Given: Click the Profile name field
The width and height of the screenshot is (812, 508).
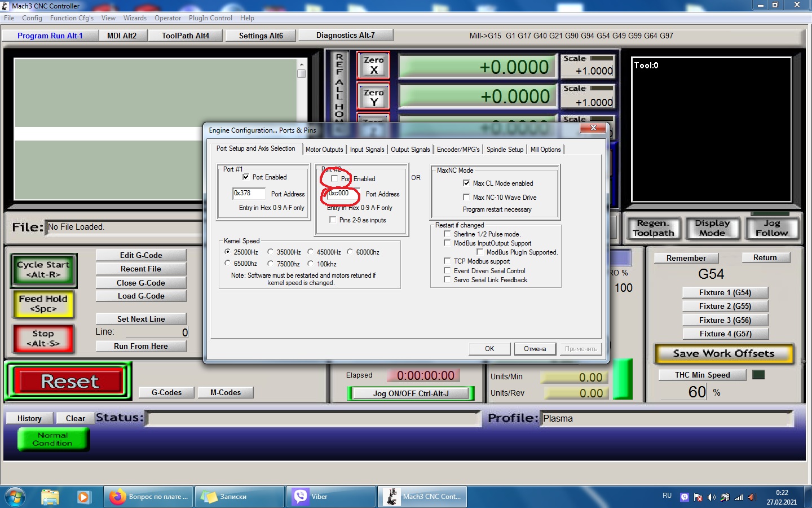Looking at the screenshot, I should click(667, 418).
